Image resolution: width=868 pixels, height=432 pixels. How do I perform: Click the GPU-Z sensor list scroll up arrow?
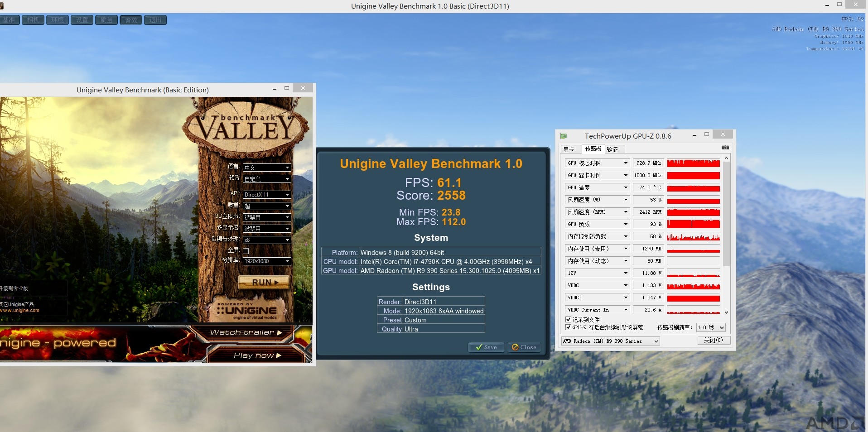(726, 158)
